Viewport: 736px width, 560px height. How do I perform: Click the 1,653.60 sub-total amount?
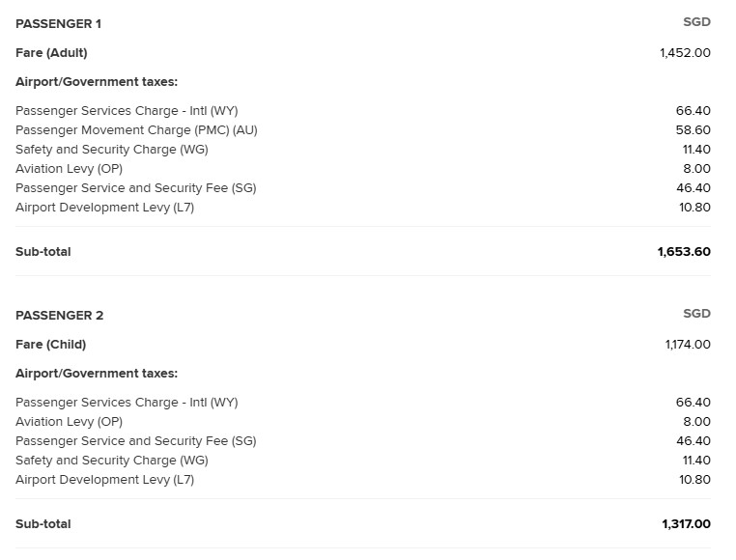pos(683,252)
